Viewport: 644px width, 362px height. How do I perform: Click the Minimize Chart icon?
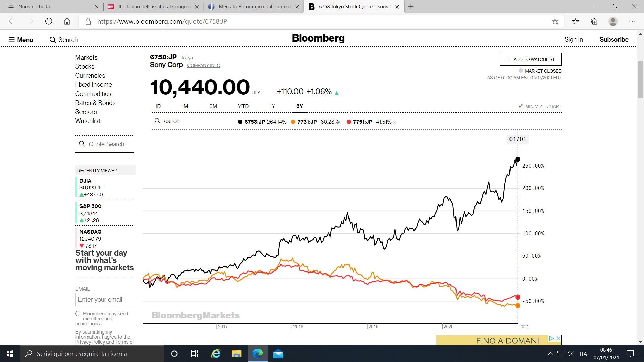[x=521, y=106]
